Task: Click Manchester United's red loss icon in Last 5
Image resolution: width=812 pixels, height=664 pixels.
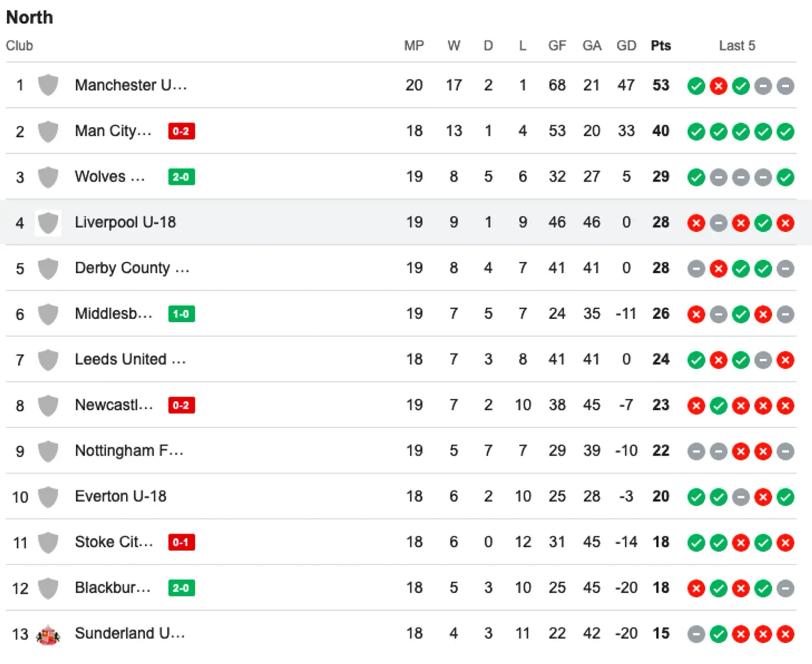Action: (719, 86)
